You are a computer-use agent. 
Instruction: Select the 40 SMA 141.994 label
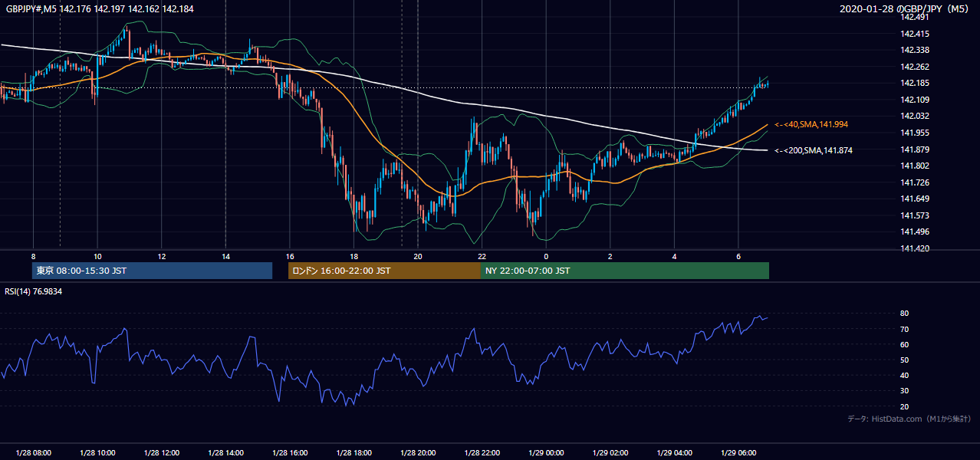[x=811, y=124]
